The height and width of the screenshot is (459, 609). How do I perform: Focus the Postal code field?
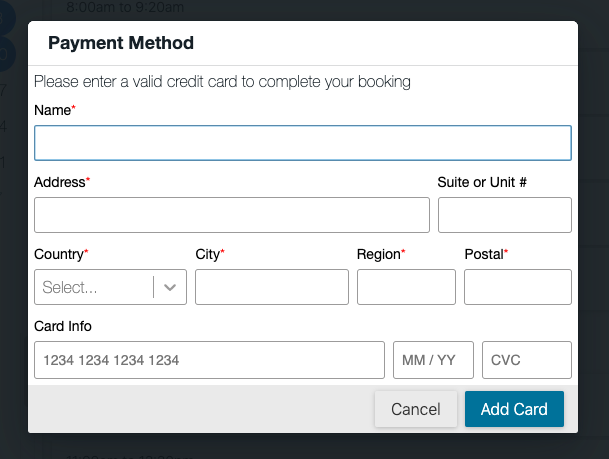pyautogui.click(x=517, y=287)
